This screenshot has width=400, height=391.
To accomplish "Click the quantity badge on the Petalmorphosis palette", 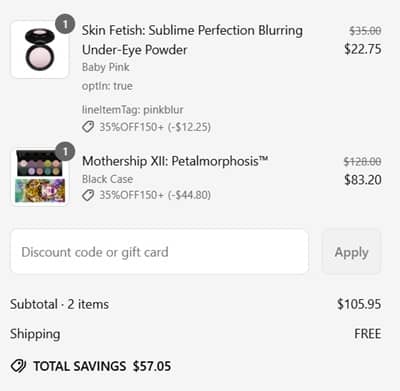I will (x=65, y=152).
